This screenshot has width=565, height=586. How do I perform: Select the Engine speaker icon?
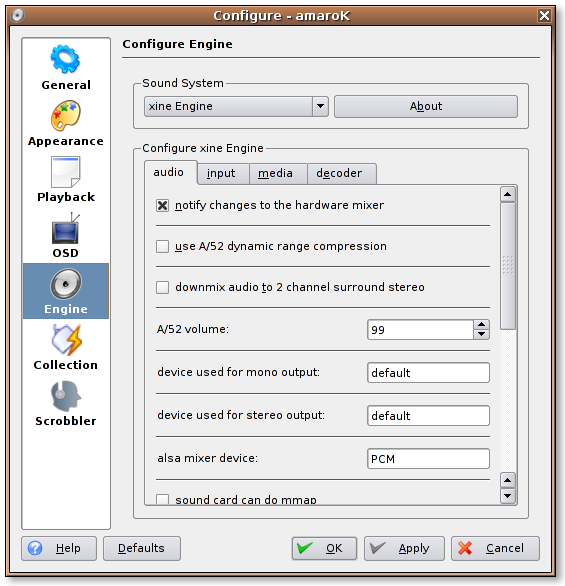(x=65, y=284)
